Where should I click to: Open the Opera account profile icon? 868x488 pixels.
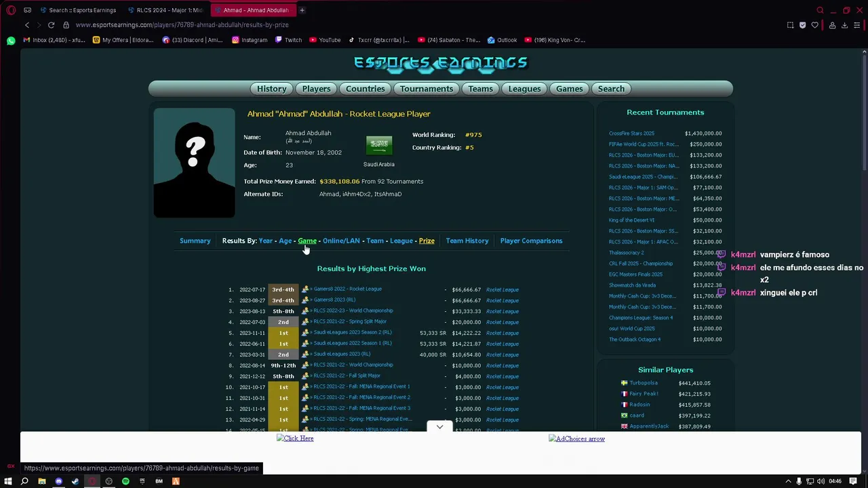click(x=832, y=25)
